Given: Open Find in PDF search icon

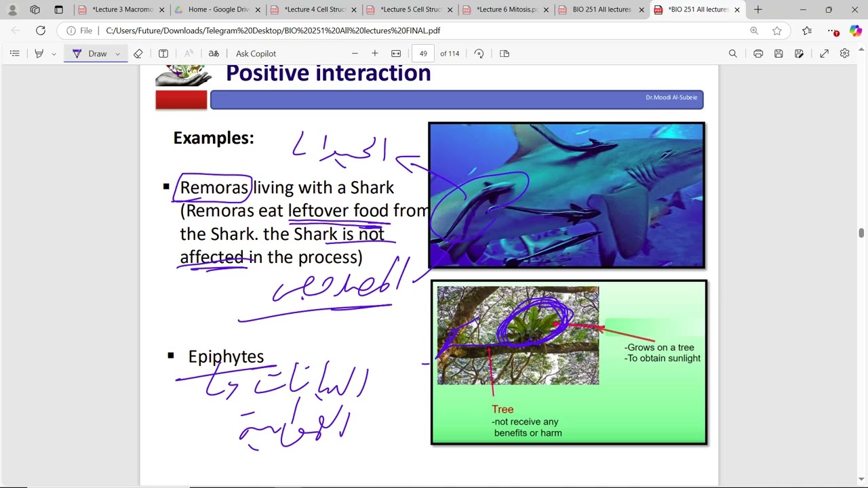Looking at the screenshot, I should point(732,54).
